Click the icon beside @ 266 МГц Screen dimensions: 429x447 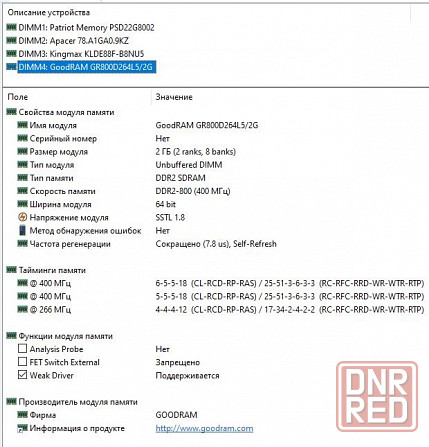(x=22, y=309)
